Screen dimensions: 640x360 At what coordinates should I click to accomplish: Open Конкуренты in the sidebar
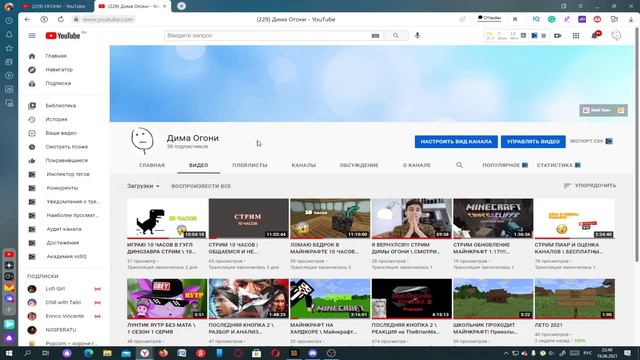click(x=63, y=188)
